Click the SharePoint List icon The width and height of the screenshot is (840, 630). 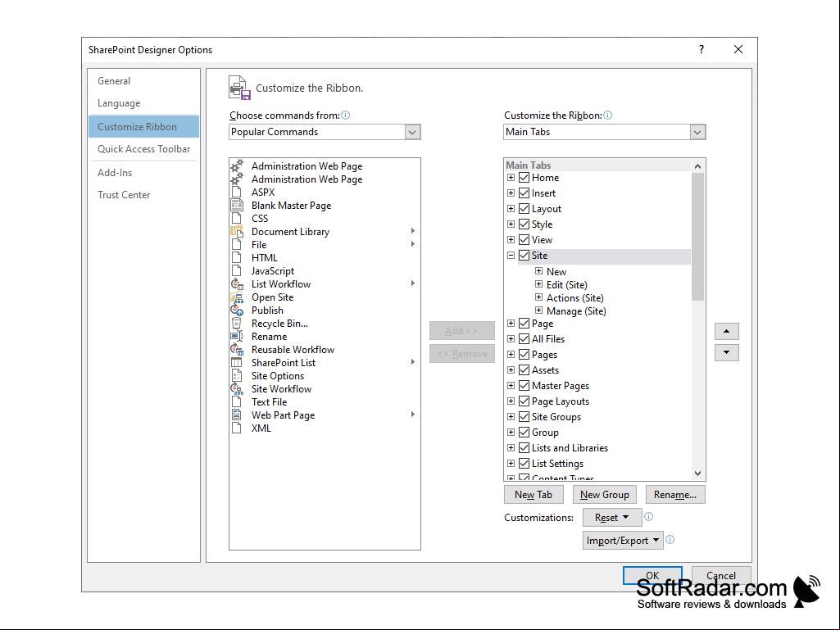pos(237,363)
